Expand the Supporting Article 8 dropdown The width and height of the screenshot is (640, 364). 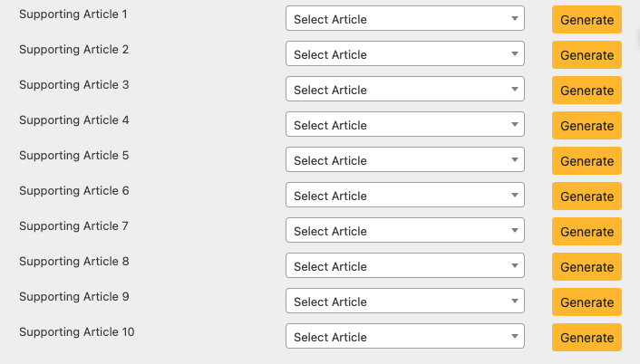pos(404,266)
